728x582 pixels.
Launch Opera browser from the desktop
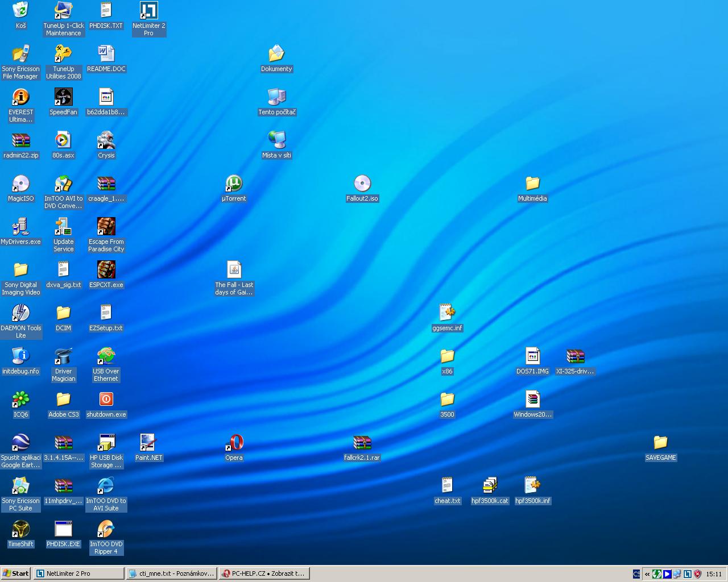click(234, 443)
